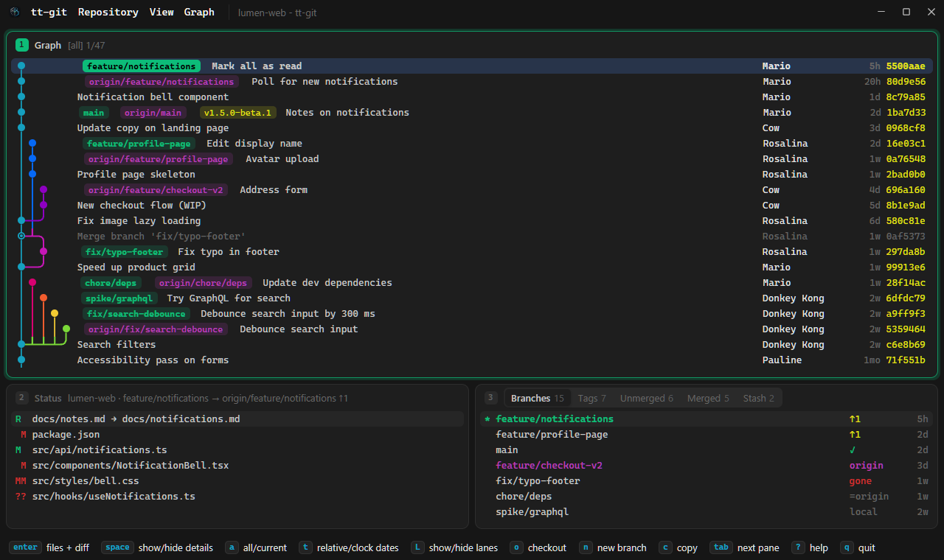
Task: Focus the Status pane via its number badge
Action: [21, 398]
